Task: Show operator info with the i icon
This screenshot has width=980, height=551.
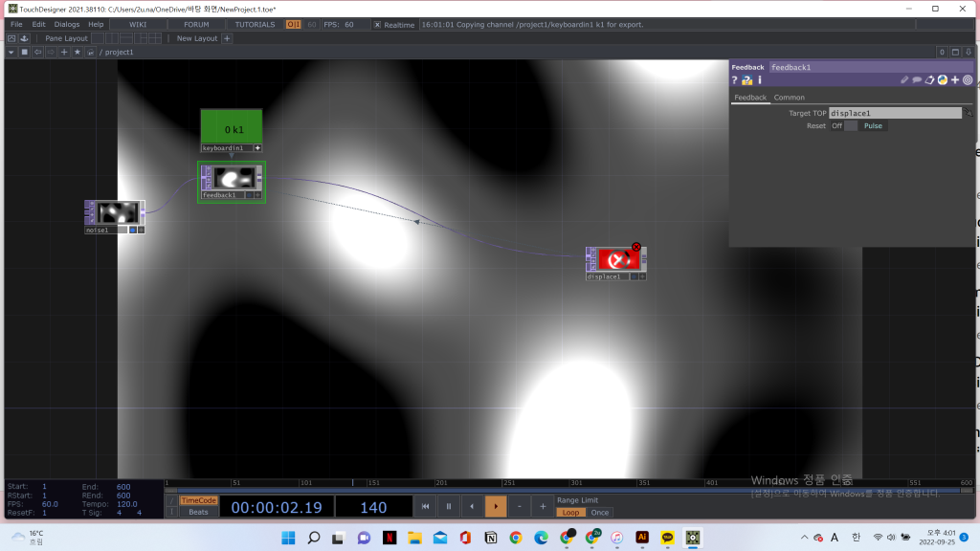Action: point(760,80)
